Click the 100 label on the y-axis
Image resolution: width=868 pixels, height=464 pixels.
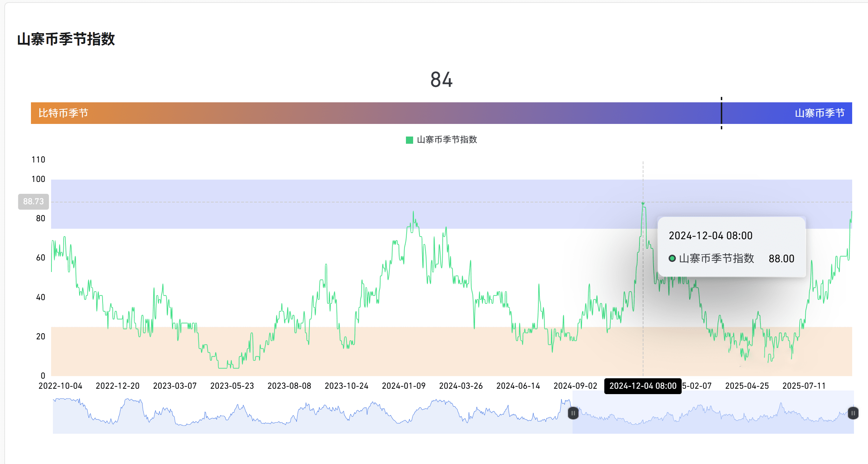[x=39, y=179]
